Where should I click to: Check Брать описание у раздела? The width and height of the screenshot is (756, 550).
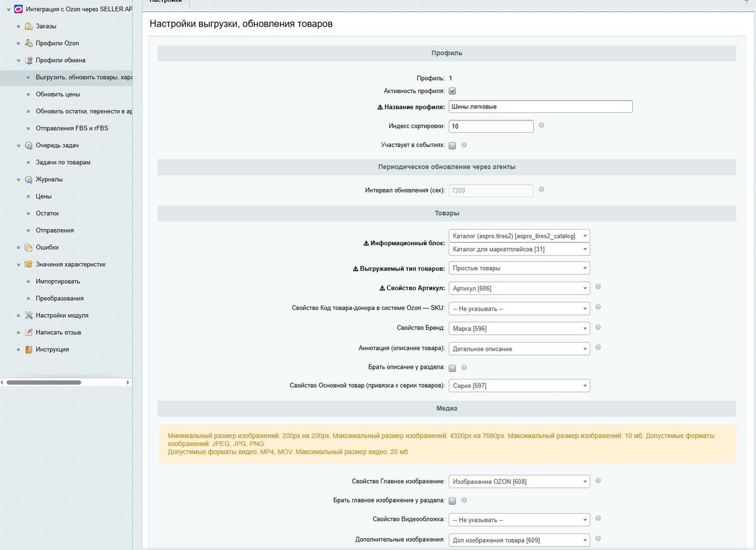point(452,368)
